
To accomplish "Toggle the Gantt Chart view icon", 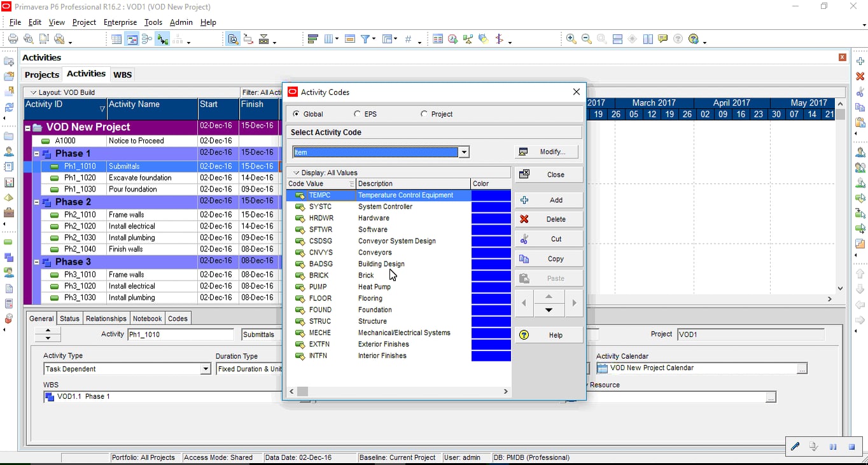I will 132,39.
